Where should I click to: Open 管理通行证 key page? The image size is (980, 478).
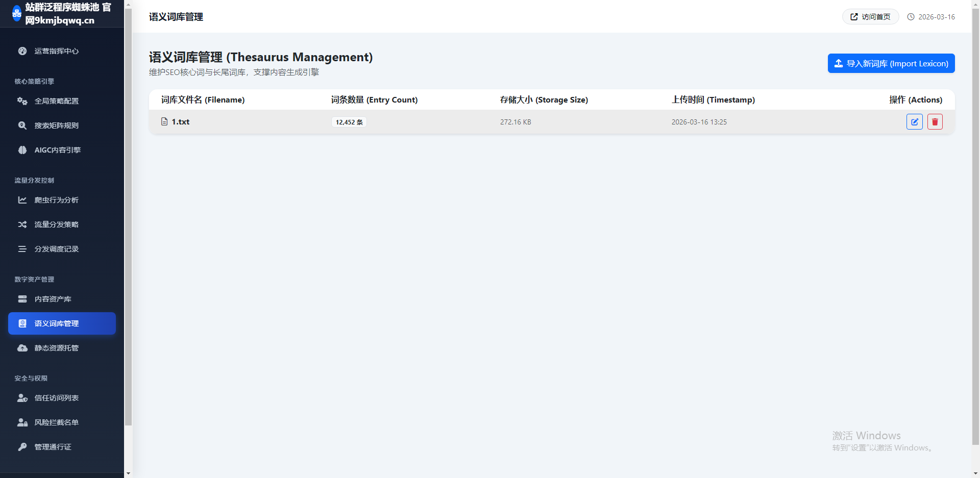pos(53,447)
